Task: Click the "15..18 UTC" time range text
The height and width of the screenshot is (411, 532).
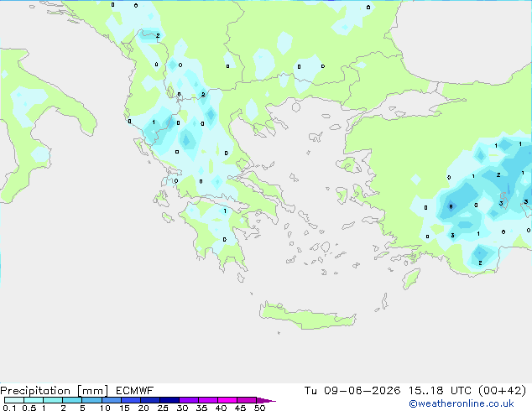Action: 440,391
